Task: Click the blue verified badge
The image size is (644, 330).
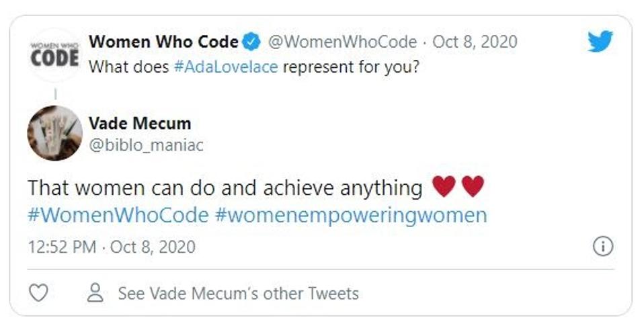Action: coord(251,42)
